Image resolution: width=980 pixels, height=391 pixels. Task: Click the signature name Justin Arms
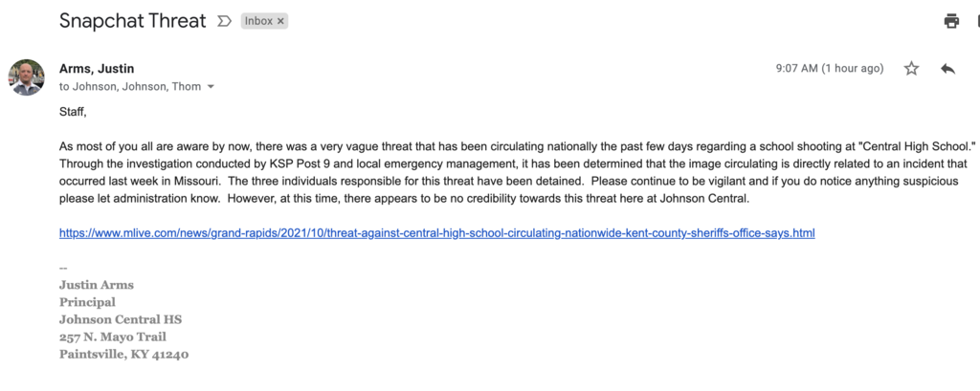click(x=97, y=285)
